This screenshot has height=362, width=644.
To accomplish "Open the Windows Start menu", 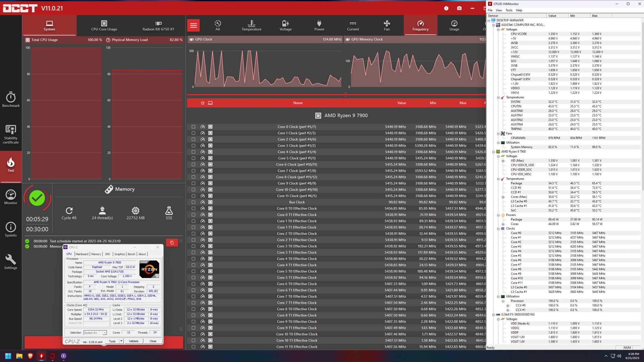I will point(8,356).
